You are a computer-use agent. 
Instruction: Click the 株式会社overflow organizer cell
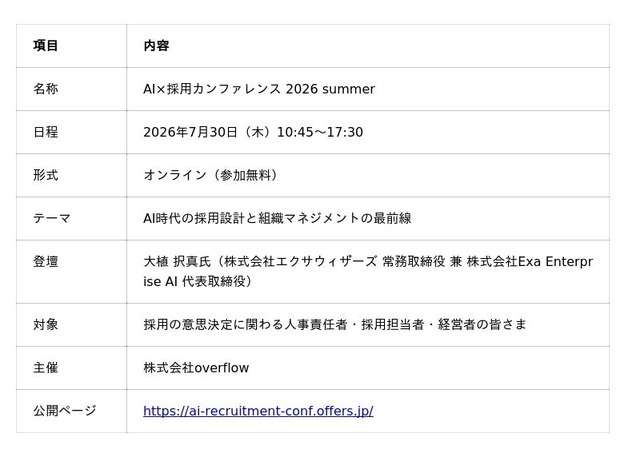[196, 368]
